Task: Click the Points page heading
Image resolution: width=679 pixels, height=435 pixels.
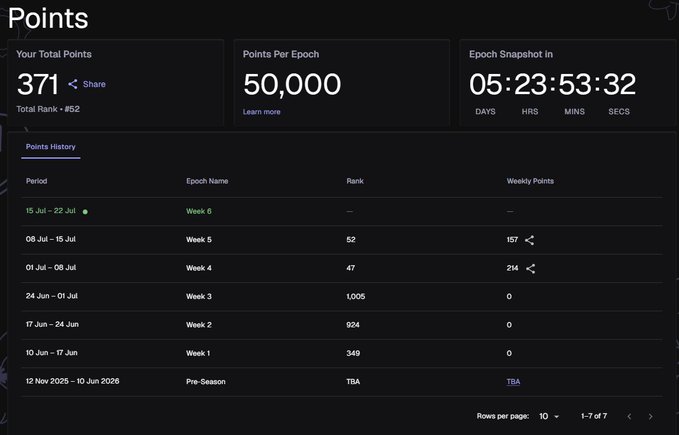Action: 48,19
